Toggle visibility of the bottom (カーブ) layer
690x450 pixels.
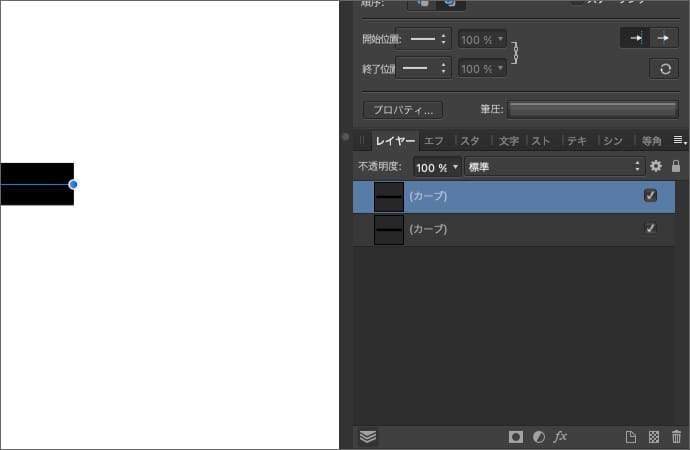tap(651, 229)
